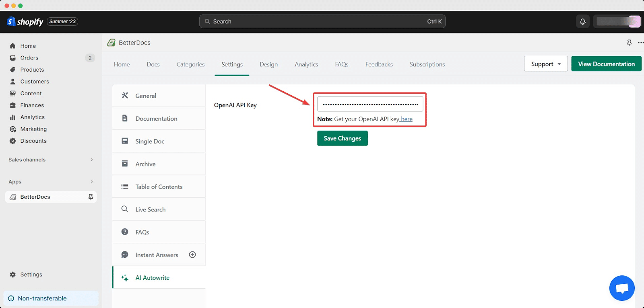Follow the 'here' OpenAI API key link
Viewport: 644px width, 308px height.
407,119
